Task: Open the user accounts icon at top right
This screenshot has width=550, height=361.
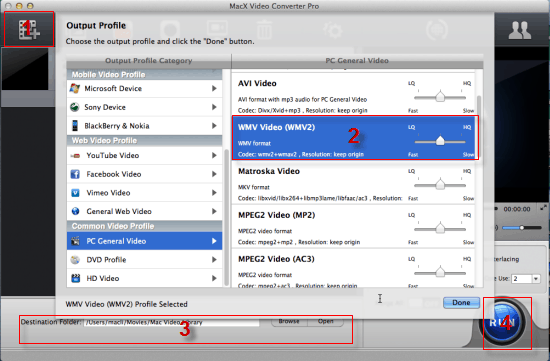Action: click(519, 30)
